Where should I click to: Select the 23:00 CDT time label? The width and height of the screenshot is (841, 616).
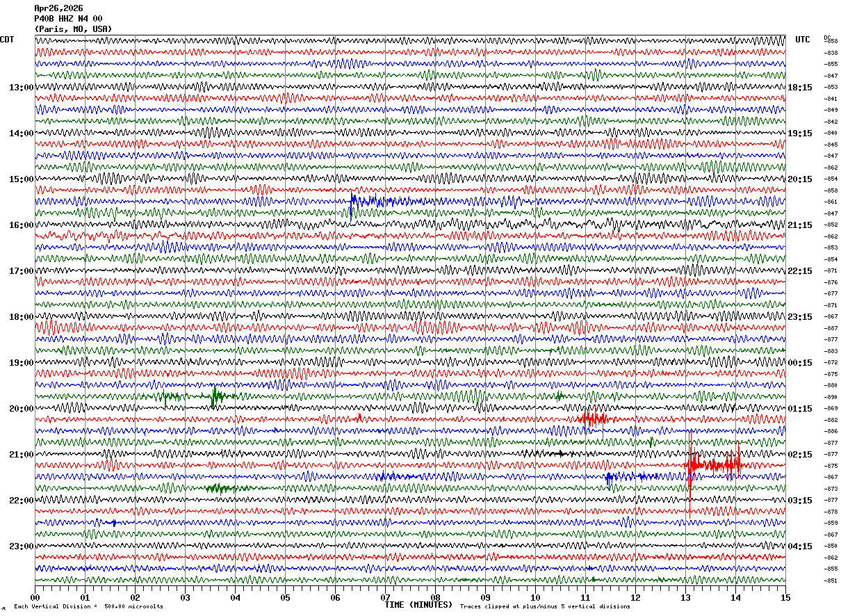tap(22, 546)
